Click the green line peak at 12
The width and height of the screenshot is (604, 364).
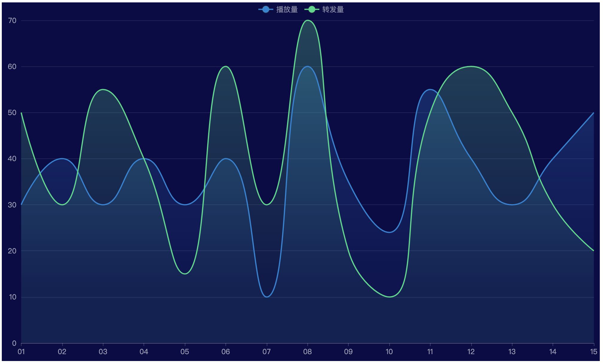[471, 67]
